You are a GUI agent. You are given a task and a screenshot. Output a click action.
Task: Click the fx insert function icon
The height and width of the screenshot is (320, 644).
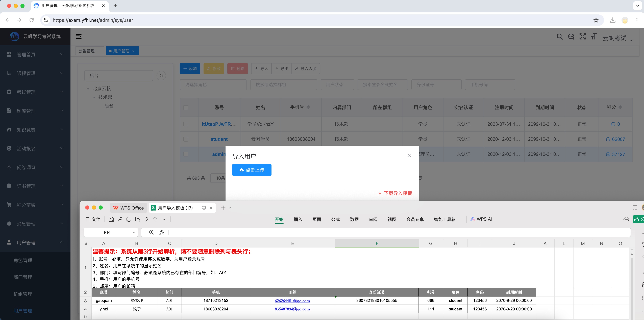click(x=162, y=232)
